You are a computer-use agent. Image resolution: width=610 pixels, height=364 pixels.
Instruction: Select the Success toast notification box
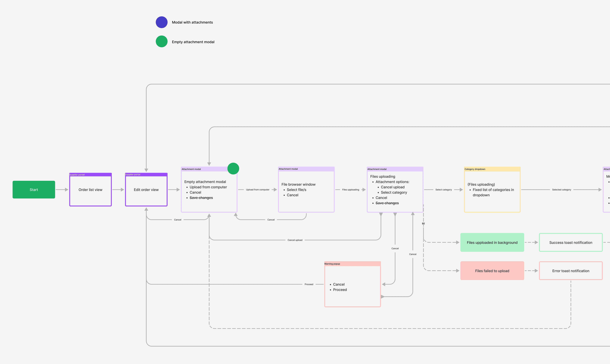click(570, 242)
